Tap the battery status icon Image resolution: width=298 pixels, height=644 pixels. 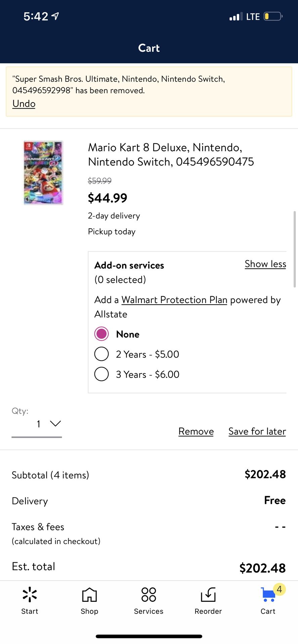[273, 16]
